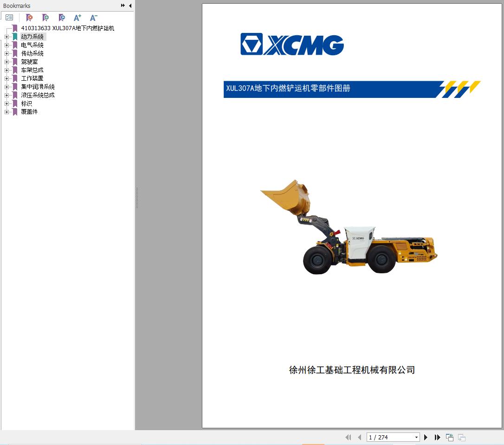
Task: Expand the 电气系统 bookmark node
Action: (x=6, y=45)
